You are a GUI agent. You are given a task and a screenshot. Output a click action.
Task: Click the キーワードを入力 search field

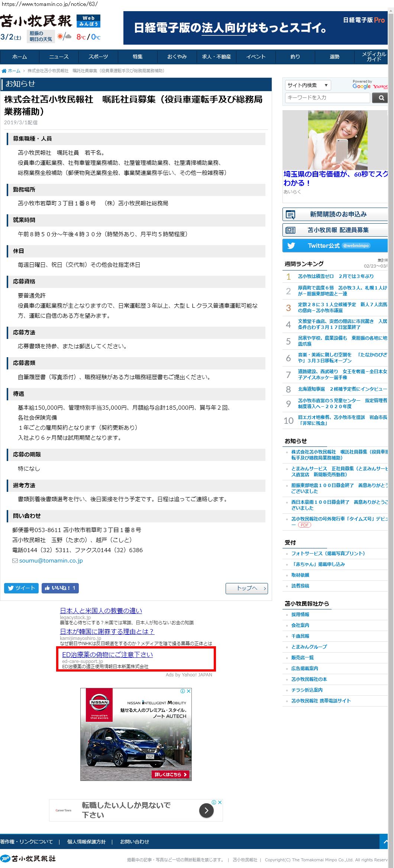tap(327, 98)
